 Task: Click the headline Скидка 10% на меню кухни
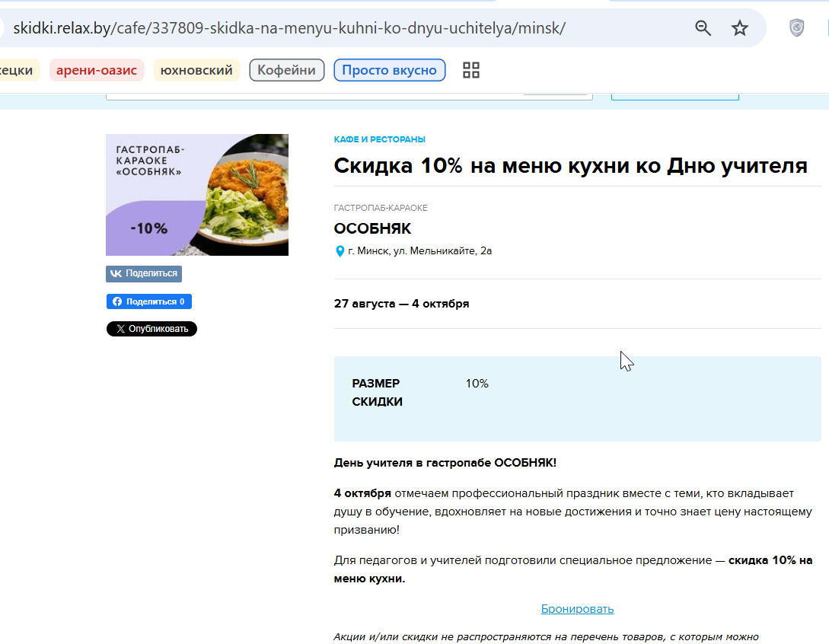click(x=570, y=166)
